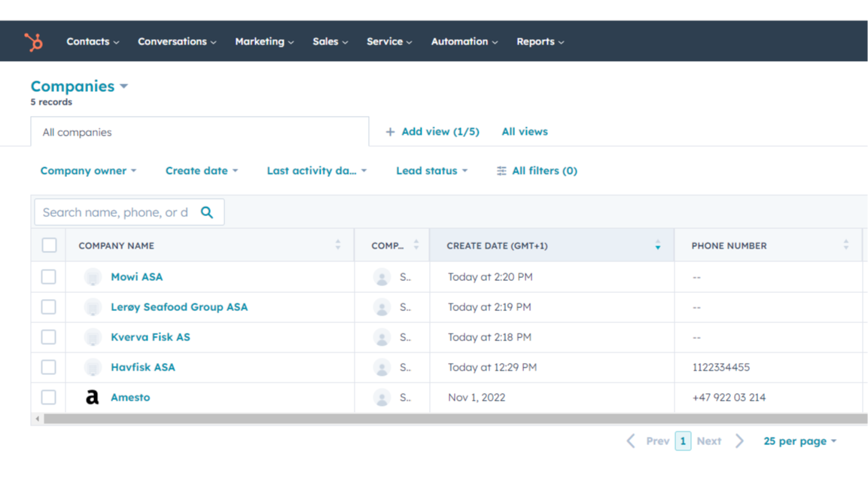Expand the Last activity date filter
Image resolution: width=868 pixels, height=488 pixels.
317,171
